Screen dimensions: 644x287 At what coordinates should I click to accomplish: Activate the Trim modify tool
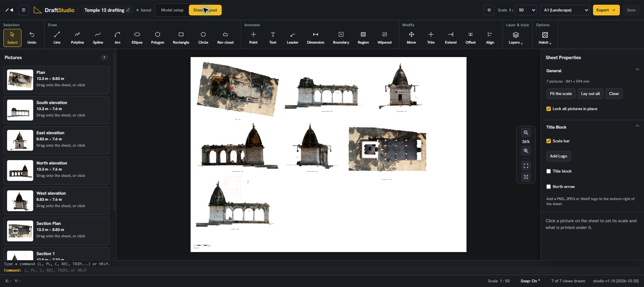tap(431, 38)
